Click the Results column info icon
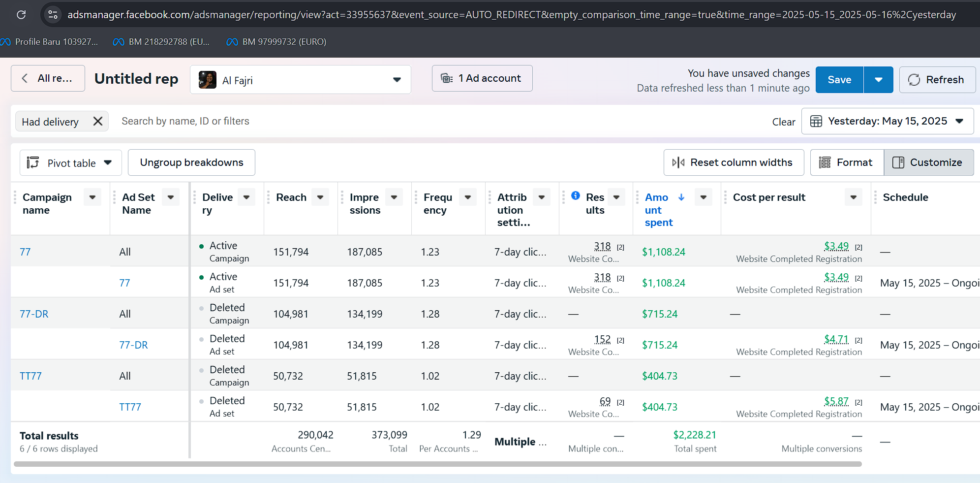980x483 pixels. pyautogui.click(x=576, y=196)
